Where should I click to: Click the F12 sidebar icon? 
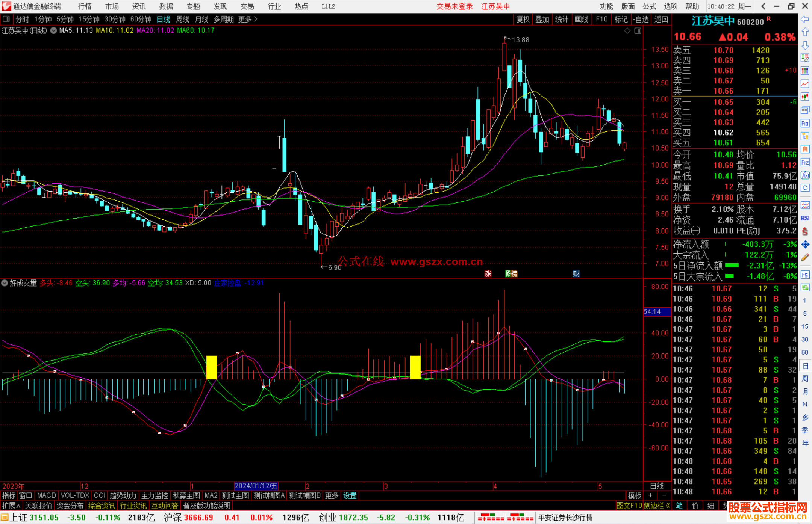pos(805,162)
